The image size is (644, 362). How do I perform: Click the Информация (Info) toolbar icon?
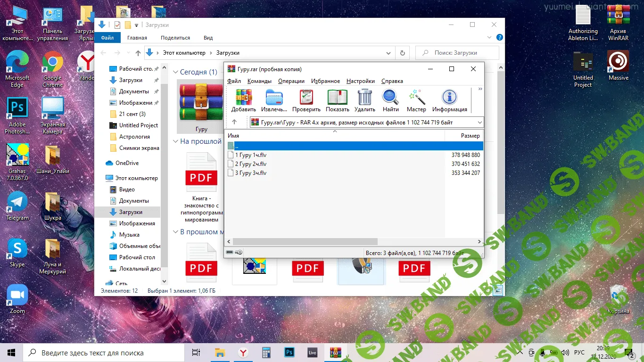point(449,100)
